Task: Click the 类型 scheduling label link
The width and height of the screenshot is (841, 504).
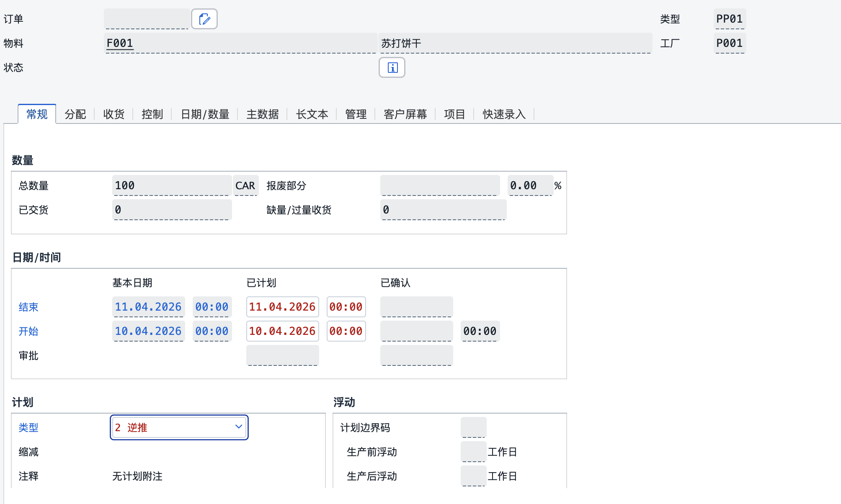Action: click(x=28, y=428)
